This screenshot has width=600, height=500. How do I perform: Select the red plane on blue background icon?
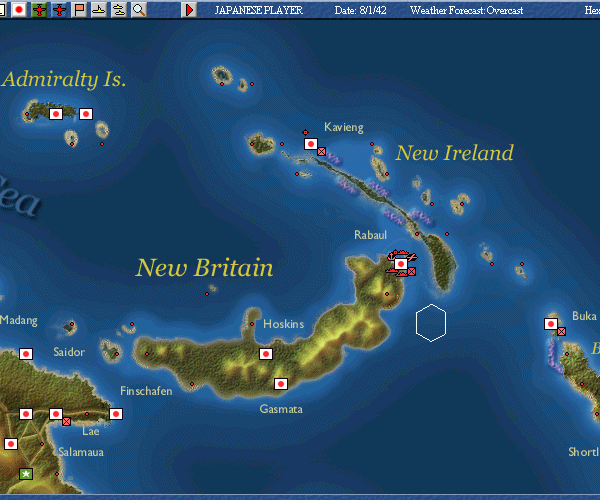point(59,10)
